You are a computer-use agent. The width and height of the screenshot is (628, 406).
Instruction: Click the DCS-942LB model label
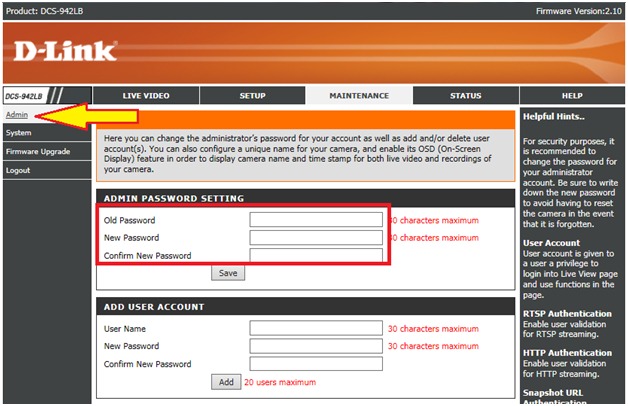point(24,97)
